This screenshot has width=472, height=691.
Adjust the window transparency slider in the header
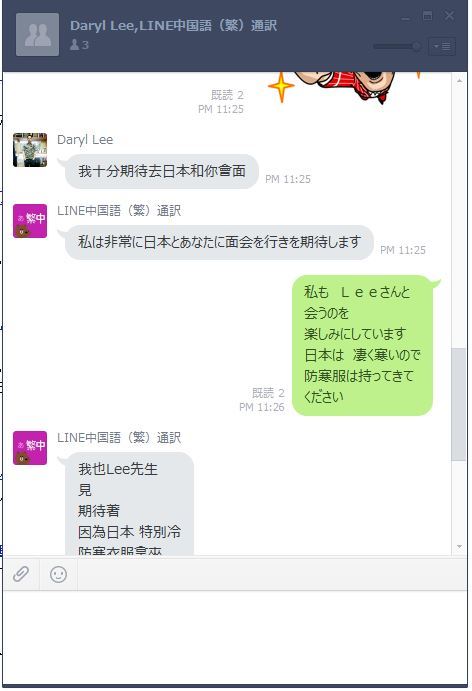point(397,46)
